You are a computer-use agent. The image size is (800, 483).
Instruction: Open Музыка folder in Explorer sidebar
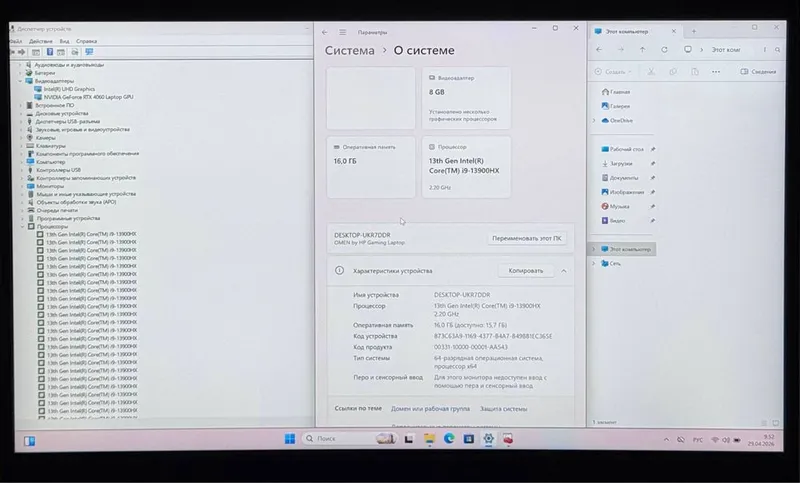(615, 207)
